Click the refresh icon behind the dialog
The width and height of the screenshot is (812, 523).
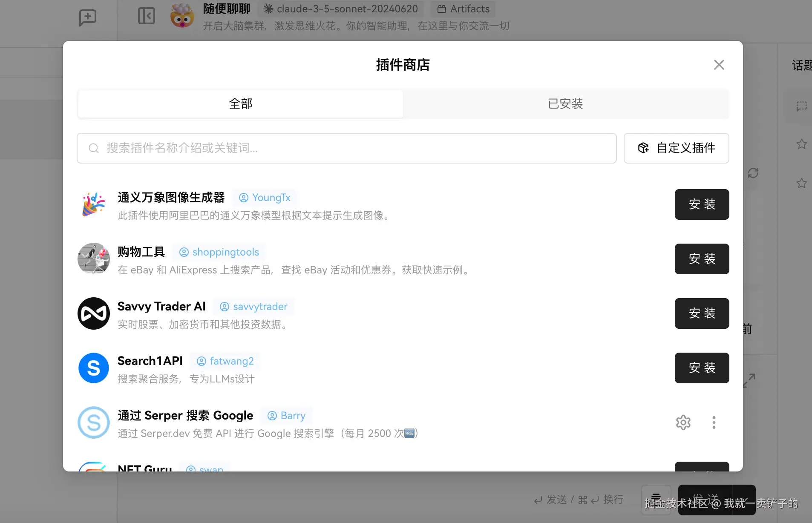753,173
